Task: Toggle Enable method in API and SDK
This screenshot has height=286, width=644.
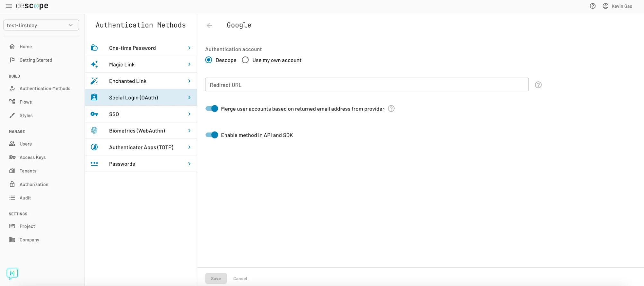Action: [x=212, y=135]
